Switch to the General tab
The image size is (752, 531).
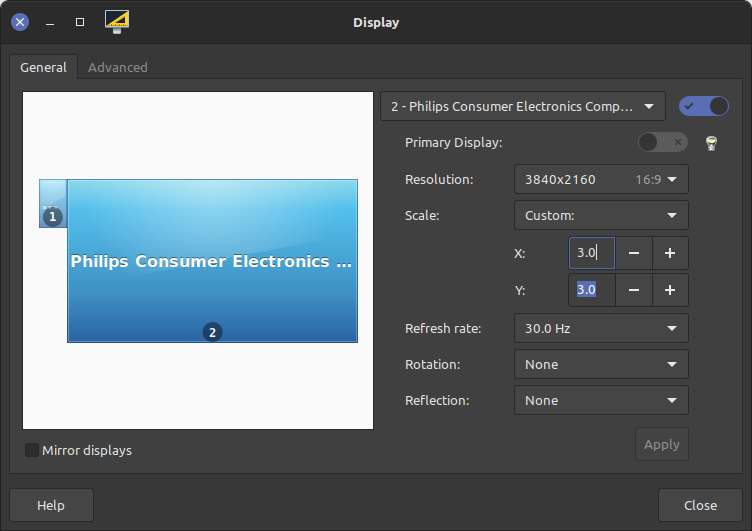point(43,67)
